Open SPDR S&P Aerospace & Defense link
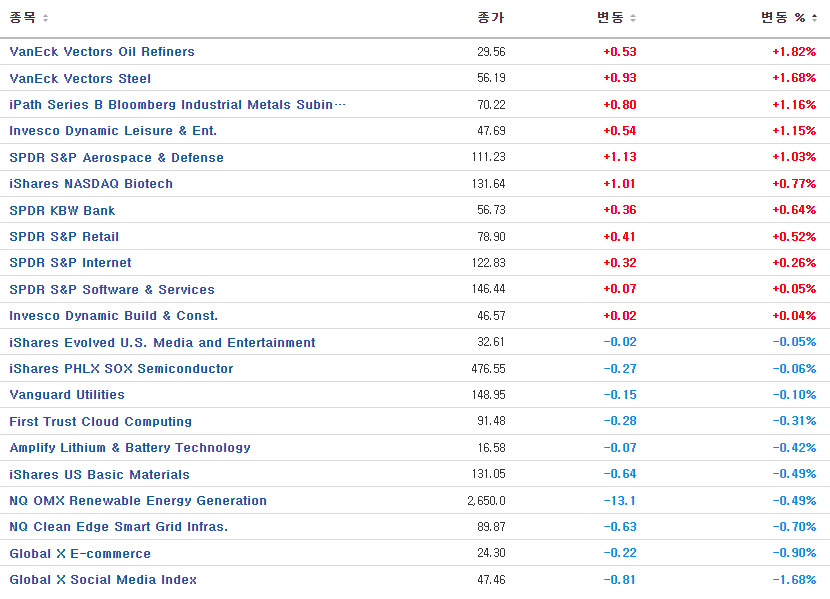The image size is (830, 599). pos(116,157)
